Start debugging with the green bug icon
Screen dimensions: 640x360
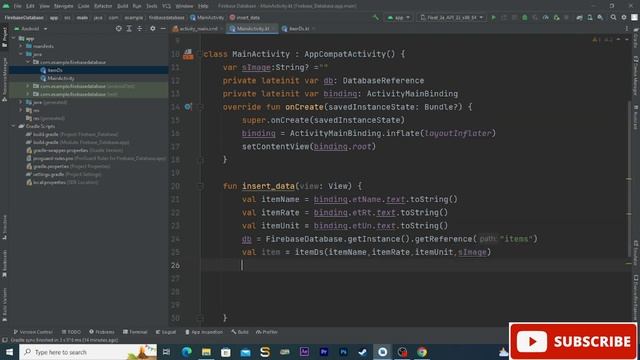(525, 18)
